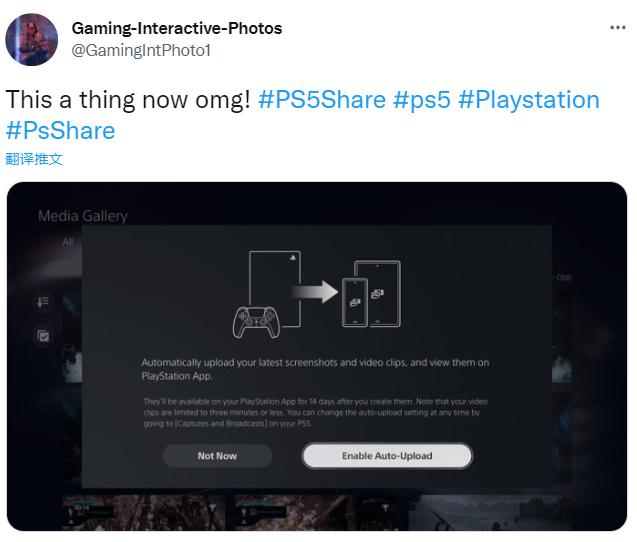This screenshot has height=542, width=637.
Task: Open the tweet's three-dot more menu
Action: (617, 27)
